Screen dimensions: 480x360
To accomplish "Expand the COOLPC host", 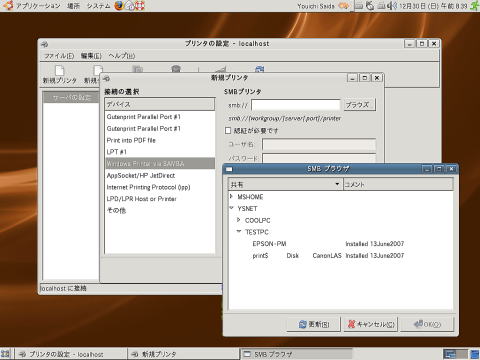I will [x=239, y=220].
